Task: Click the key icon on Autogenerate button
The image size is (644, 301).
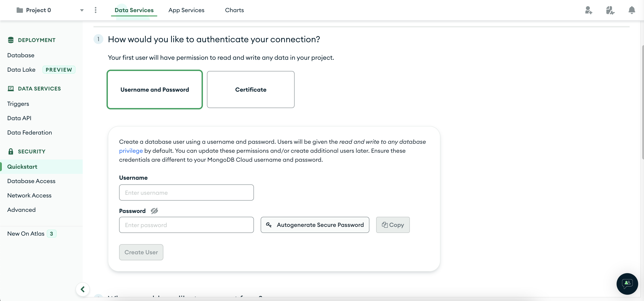Action: tap(269, 225)
